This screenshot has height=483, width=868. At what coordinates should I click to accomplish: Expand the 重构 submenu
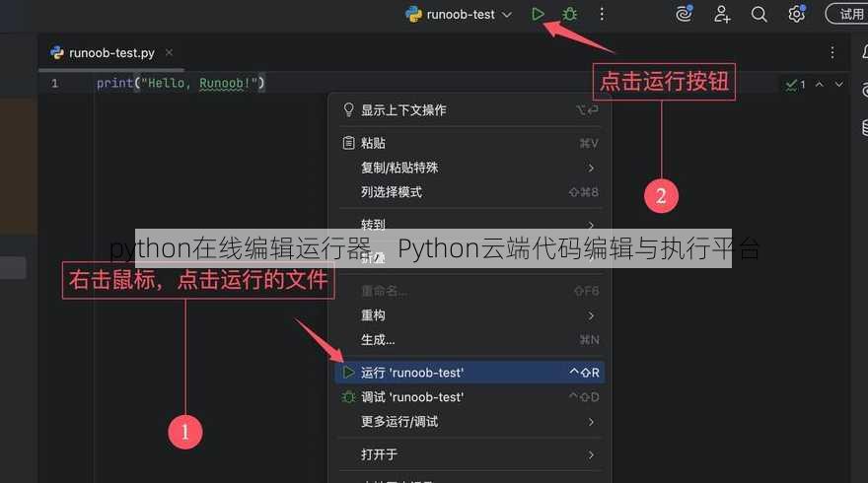click(470, 315)
